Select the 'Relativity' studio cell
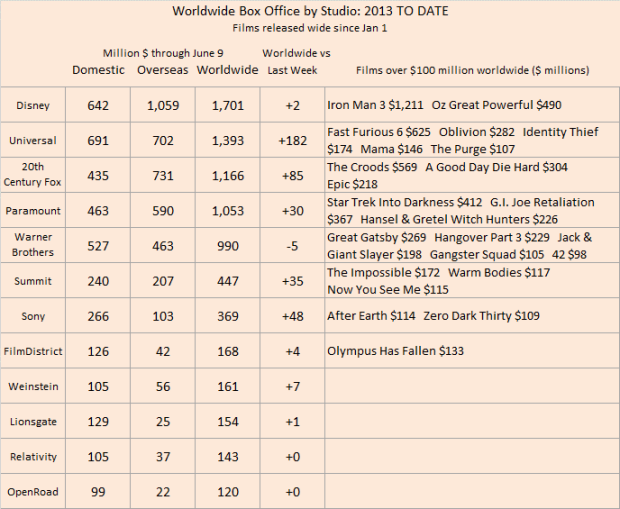The image size is (620, 509). click(33, 457)
